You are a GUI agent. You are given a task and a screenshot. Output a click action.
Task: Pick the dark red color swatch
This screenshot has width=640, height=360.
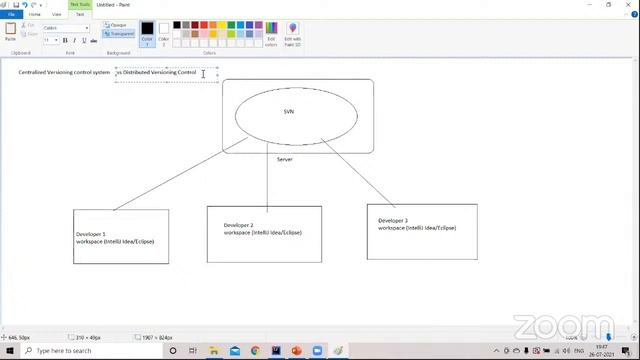[195, 25]
